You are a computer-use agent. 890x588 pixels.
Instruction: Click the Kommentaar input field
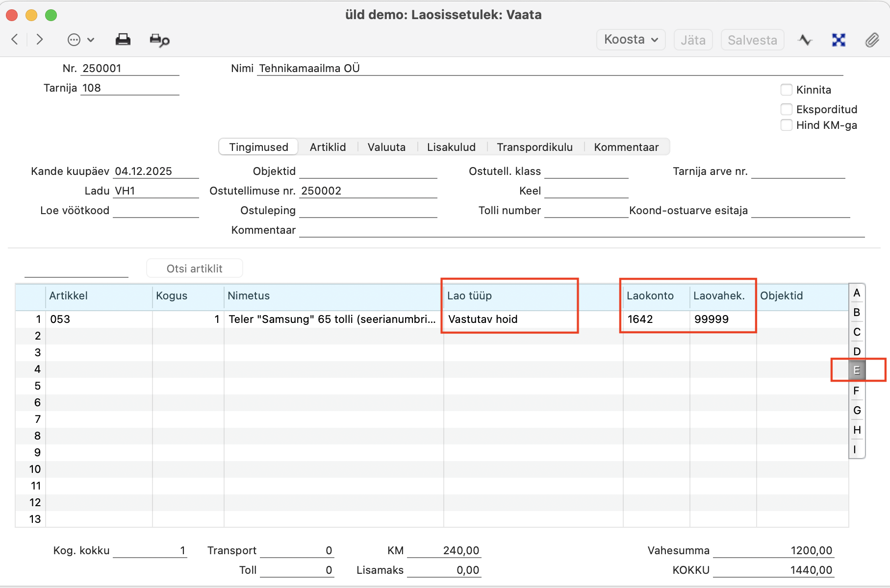click(x=581, y=230)
